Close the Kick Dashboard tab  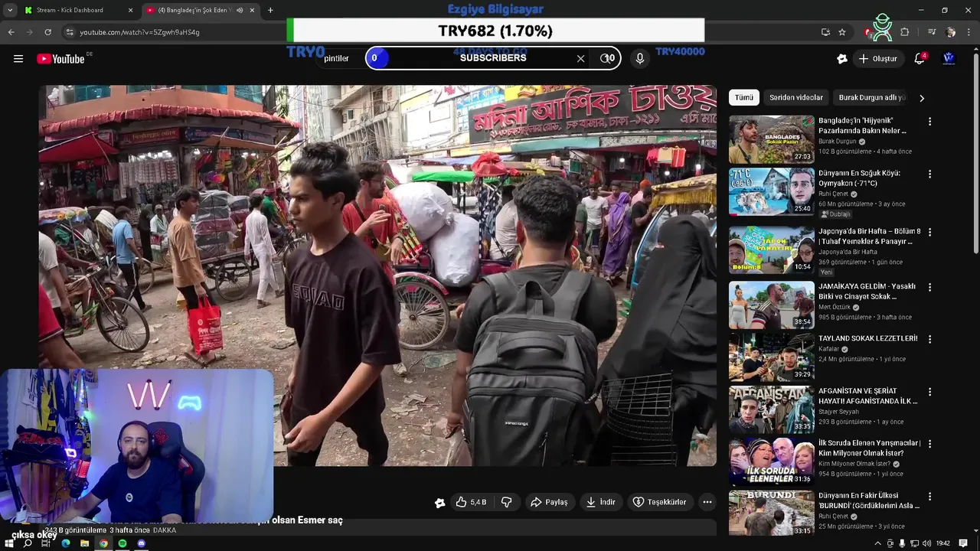pos(130,10)
